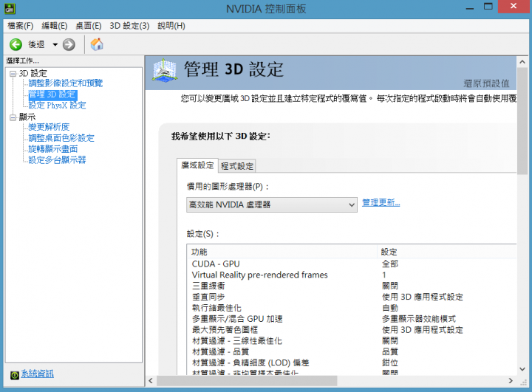Image resolution: width=532 pixels, height=392 pixels.
Task: Select 設定多台顯示器 in the tree
Action: click(x=57, y=159)
